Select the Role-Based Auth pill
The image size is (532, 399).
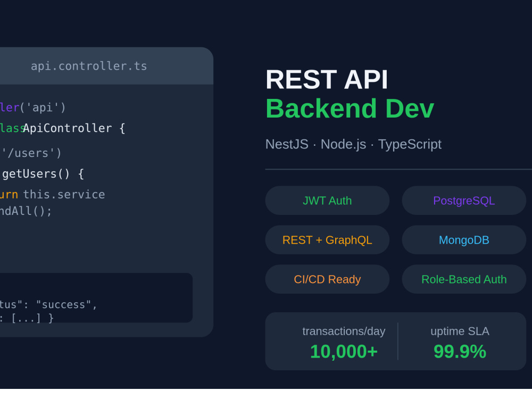coord(464,279)
